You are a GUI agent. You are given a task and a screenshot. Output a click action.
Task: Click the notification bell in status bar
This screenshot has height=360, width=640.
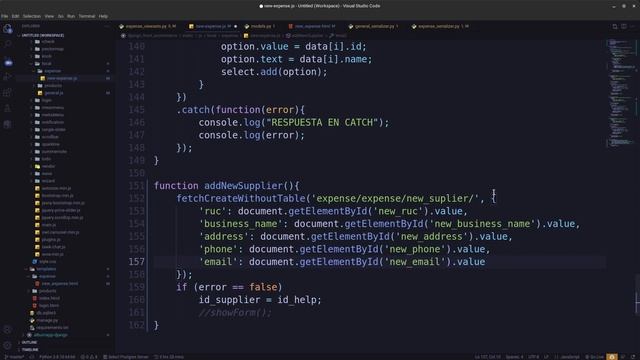(x=633, y=357)
